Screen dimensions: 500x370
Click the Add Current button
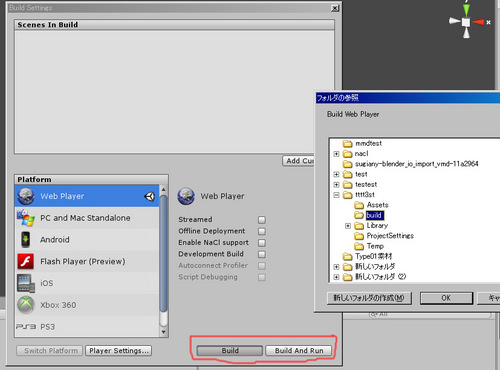299,161
